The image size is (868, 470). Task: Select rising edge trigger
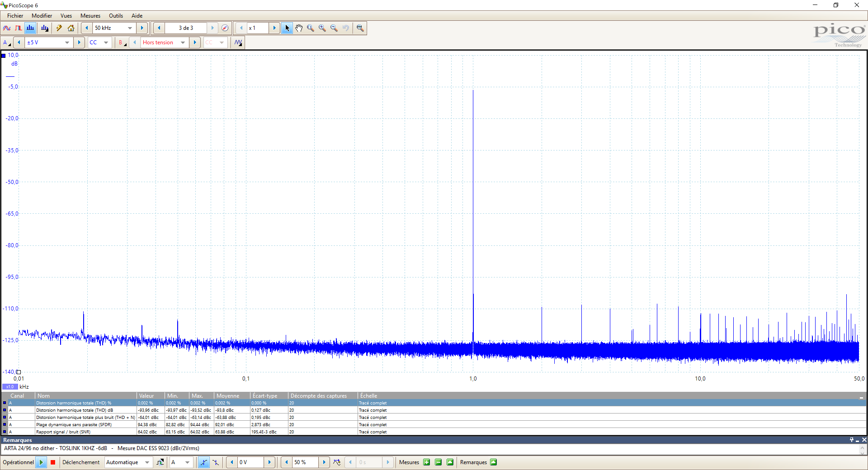click(203, 462)
